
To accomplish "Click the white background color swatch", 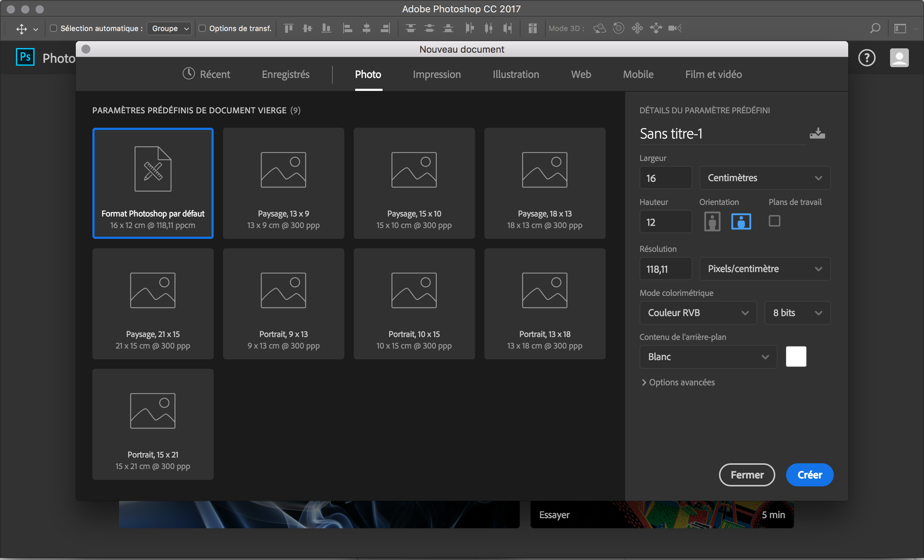I will coord(796,356).
